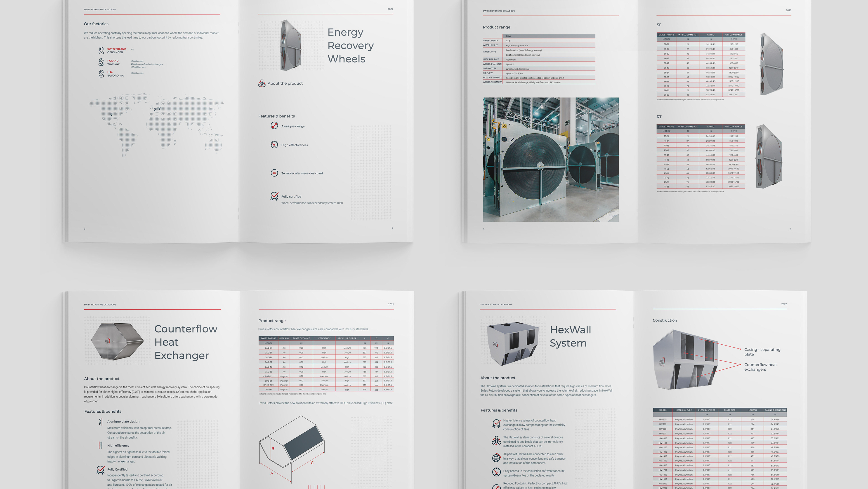868x489 pixels.
Task: Open the factory photo of large rotor wheels
Action: click(x=551, y=160)
